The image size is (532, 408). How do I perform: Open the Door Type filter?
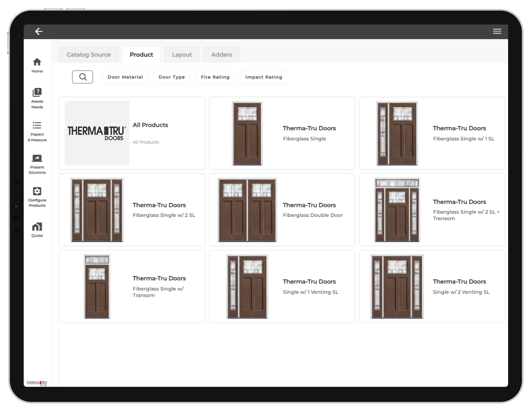(x=172, y=77)
